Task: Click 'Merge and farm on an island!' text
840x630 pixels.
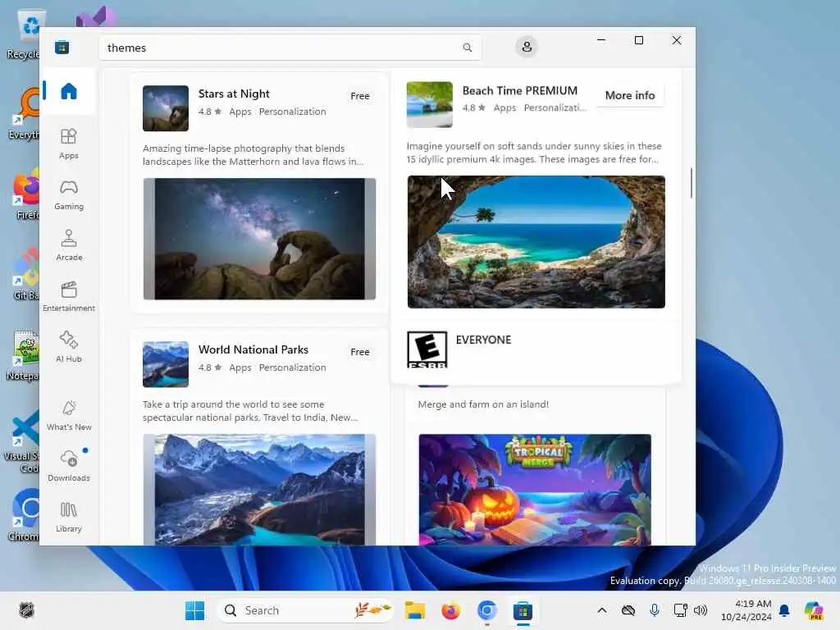Action: pyautogui.click(x=483, y=404)
